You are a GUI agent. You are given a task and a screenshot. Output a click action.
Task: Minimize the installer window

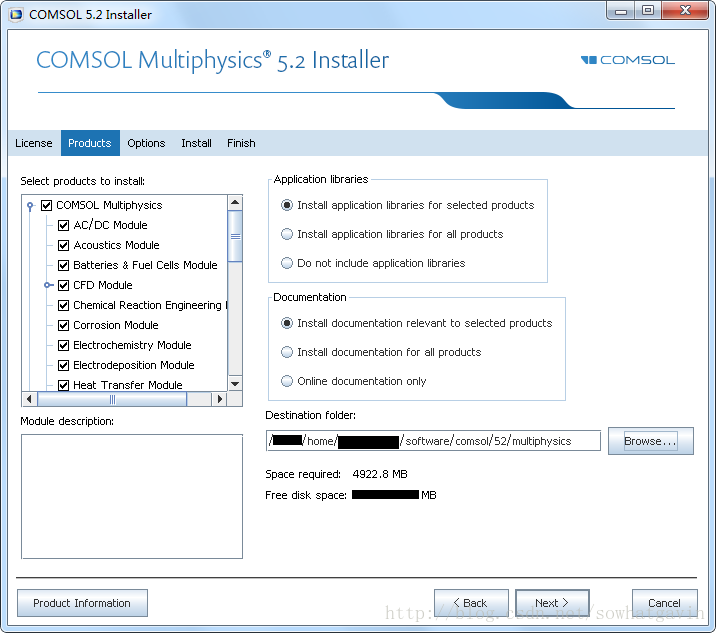coord(621,11)
